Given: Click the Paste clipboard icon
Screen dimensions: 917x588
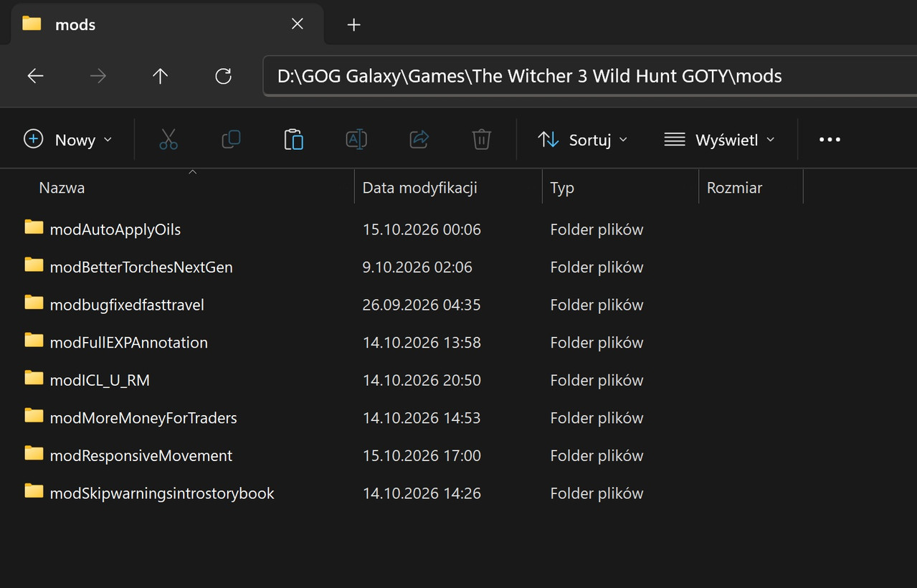Looking at the screenshot, I should [294, 139].
